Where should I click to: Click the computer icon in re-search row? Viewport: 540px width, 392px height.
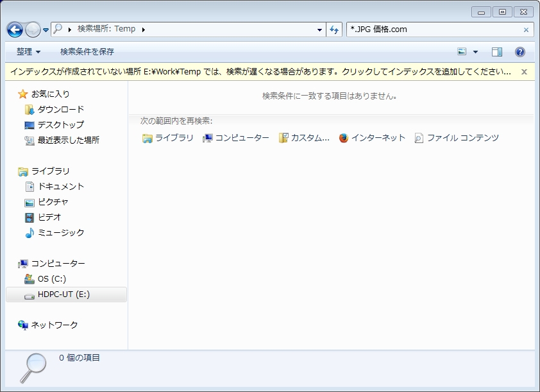207,138
